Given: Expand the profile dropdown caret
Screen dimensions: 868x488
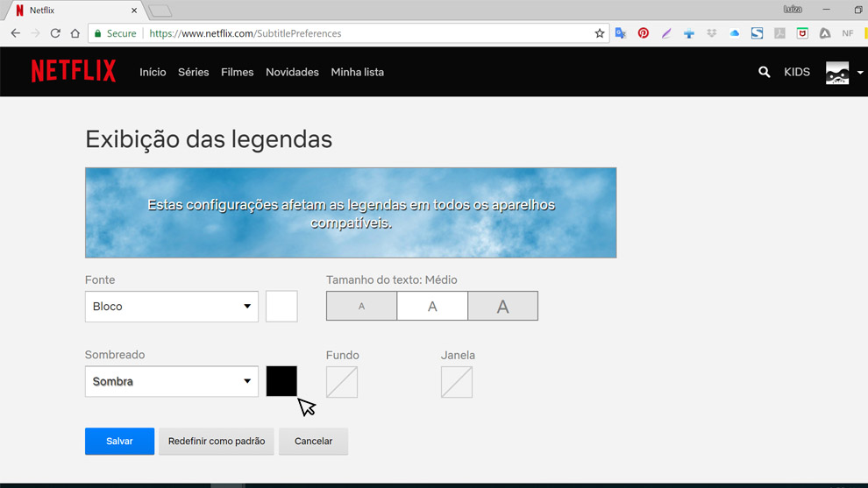Looking at the screenshot, I should [x=860, y=73].
